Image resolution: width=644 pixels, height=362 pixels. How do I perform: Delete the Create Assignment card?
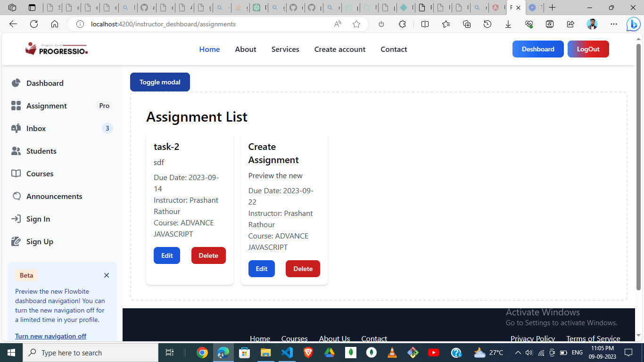pyautogui.click(x=303, y=269)
